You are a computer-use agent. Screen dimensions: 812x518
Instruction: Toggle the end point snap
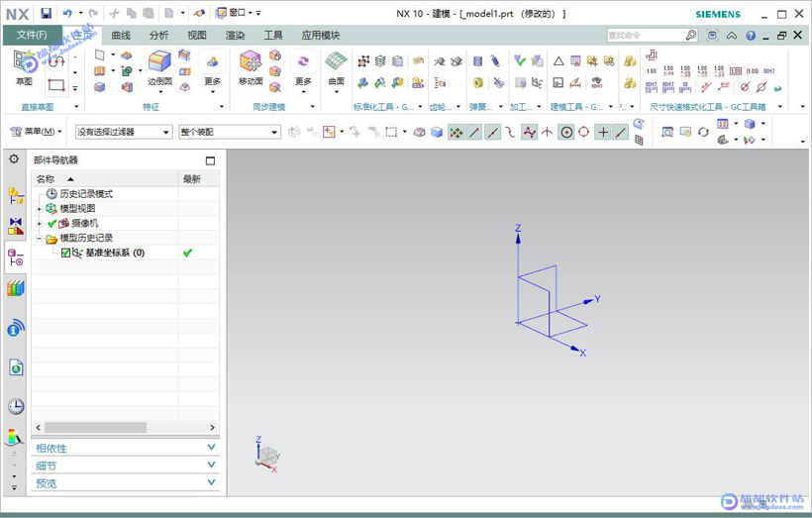tap(474, 132)
